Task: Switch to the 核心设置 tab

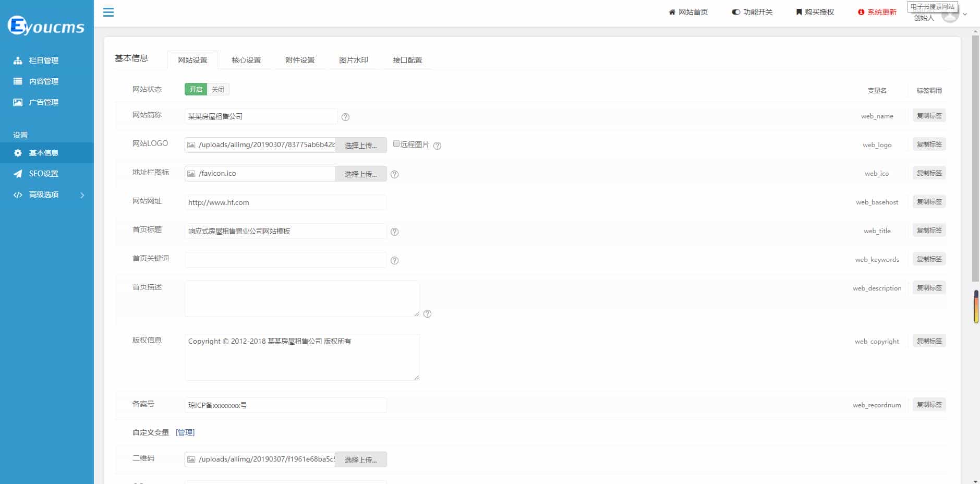Action: click(246, 60)
